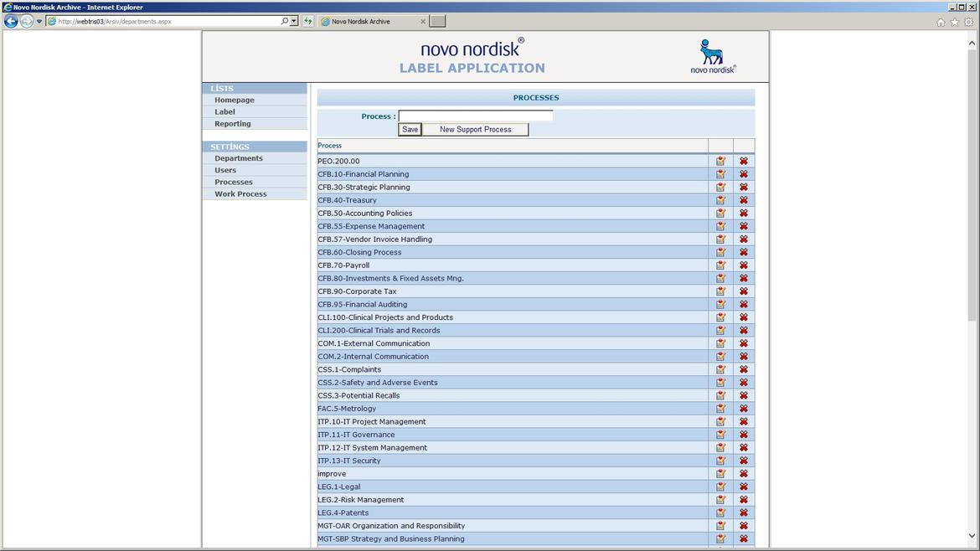This screenshot has width=980, height=551.
Task: Edit the CLI.200-Clinical Trials and Records row
Action: tap(720, 331)
